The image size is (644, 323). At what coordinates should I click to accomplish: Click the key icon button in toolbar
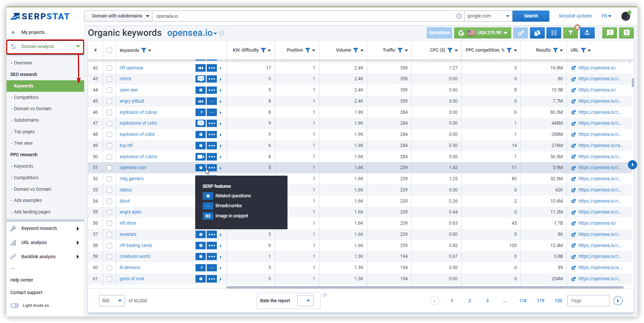(x=520, y=33)
